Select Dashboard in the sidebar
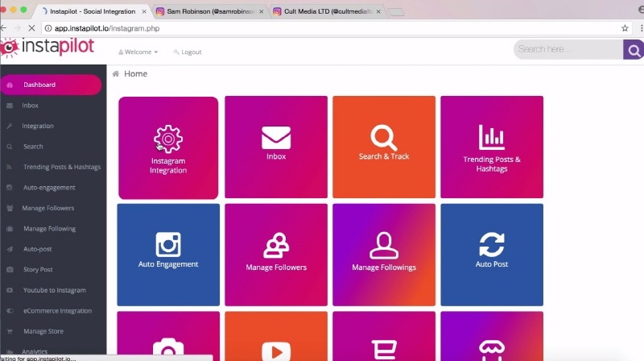 (51, 85)
